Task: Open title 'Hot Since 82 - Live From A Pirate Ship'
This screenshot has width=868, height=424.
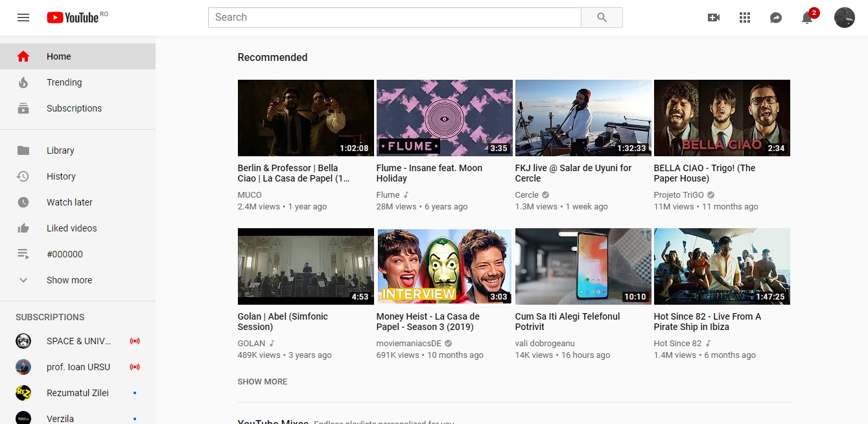Action: click(x=707, y=322)
